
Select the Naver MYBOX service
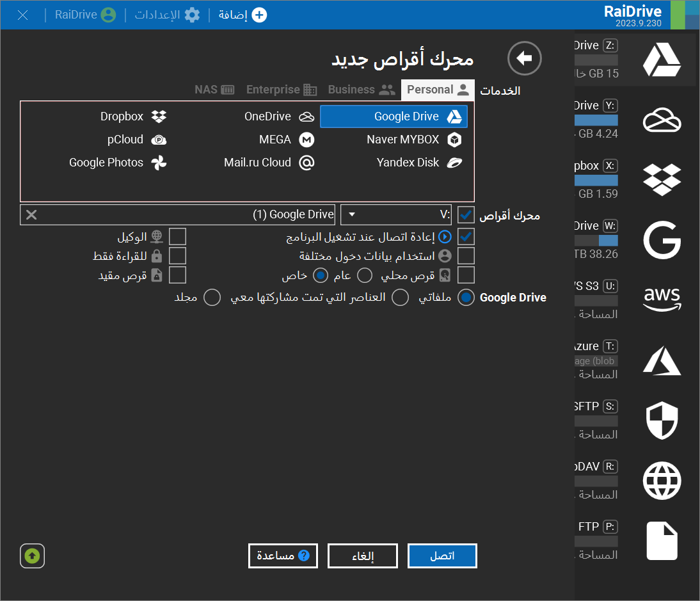tap(414, 140)
